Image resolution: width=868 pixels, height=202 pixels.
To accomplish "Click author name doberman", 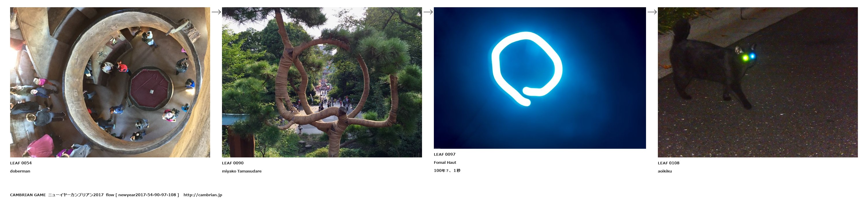I will pyautogui.click(x=20, y=171).
